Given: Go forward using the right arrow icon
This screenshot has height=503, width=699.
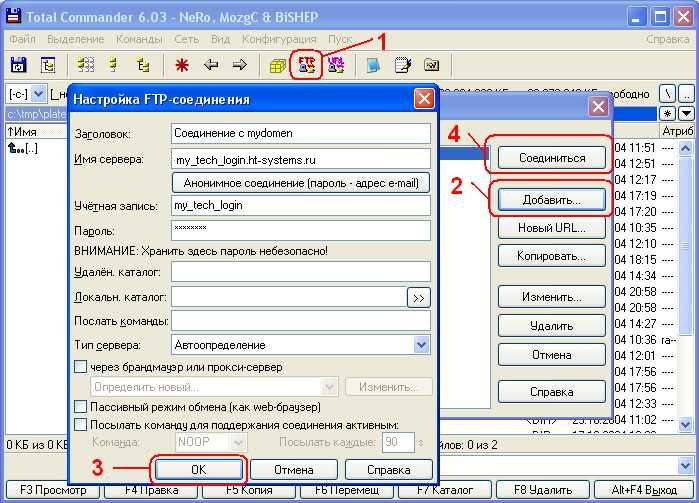Looking at the screenshot, I should pos(239,65).
